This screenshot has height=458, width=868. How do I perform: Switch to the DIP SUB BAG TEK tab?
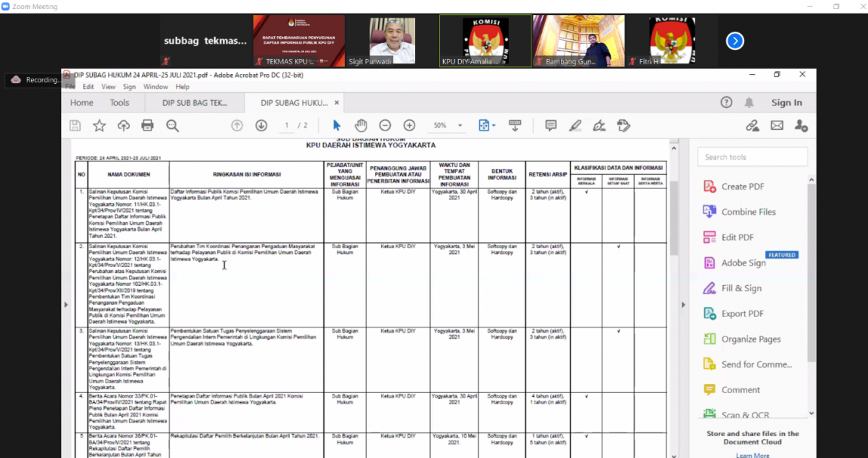tap(195, 103)
